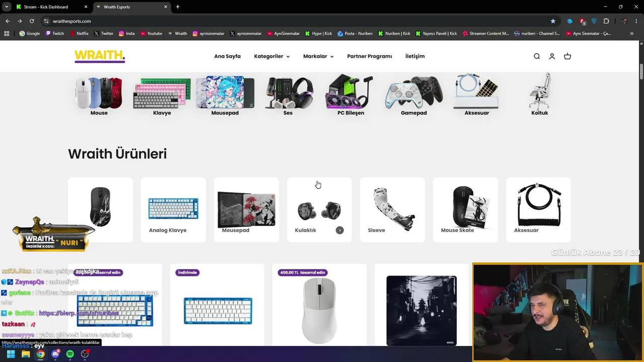The width and height of the screenshot is (644, 362).
Task: Open the Mousepad category in the top row
Action: (x=225, y=96)
